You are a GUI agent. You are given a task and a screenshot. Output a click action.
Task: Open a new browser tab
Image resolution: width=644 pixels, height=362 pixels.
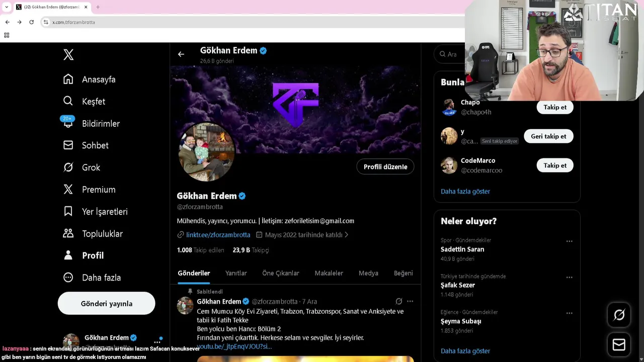click(98, 7)
